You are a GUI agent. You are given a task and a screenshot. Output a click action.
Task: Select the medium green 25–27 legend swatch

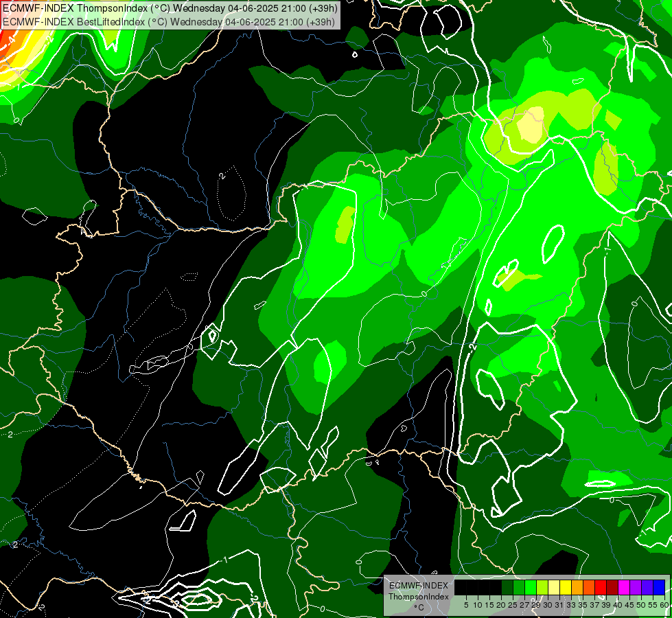click(x=519, y=587)
